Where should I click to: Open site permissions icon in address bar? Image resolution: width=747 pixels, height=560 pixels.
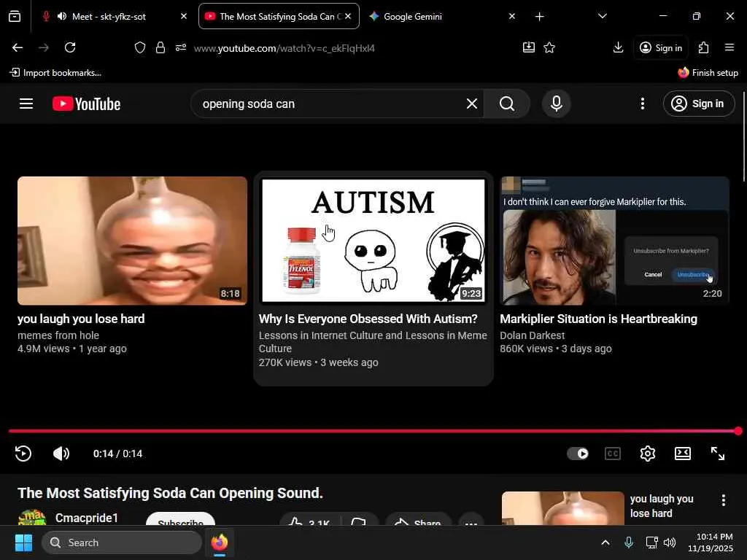(x=181, y=47)
